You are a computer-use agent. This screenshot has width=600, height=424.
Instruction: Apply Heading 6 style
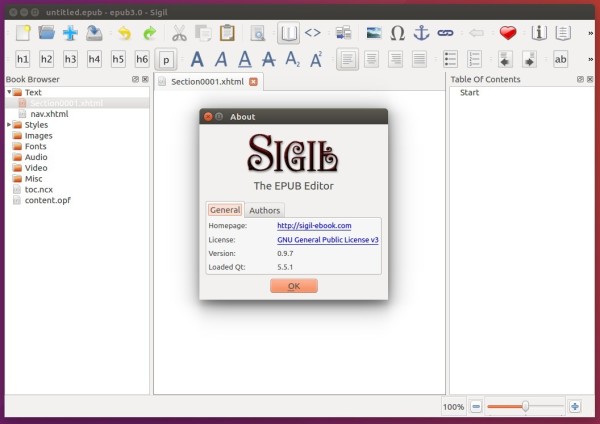[142, 59]
